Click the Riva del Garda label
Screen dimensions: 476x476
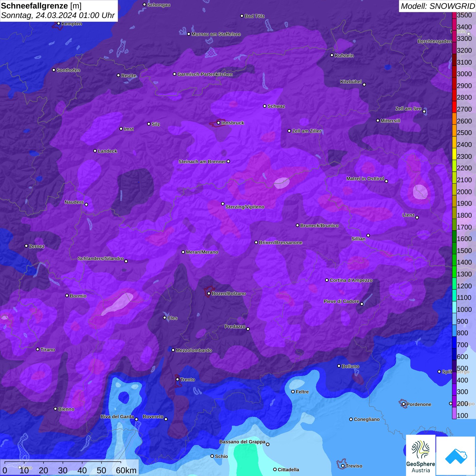click(x=117, y=417)
